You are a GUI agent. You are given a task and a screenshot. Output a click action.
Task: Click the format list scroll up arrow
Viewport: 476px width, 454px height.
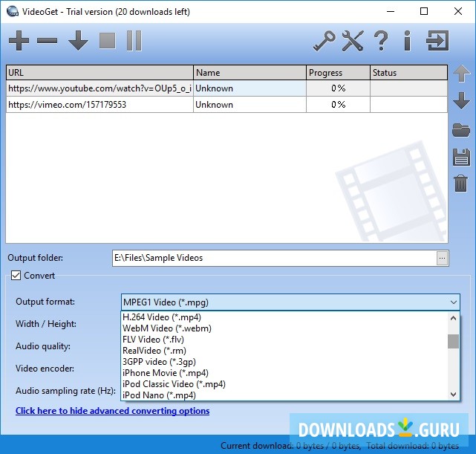tap(453, 318)
